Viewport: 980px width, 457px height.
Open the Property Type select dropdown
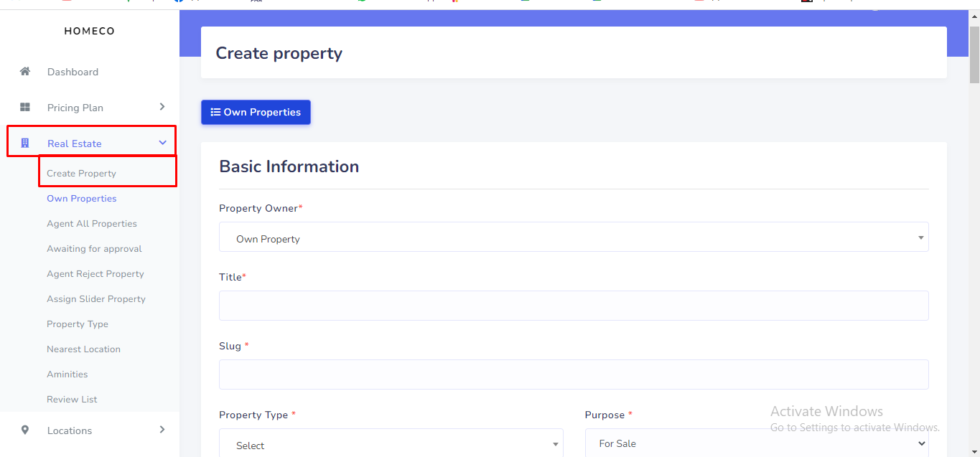[x=391, y=445]
